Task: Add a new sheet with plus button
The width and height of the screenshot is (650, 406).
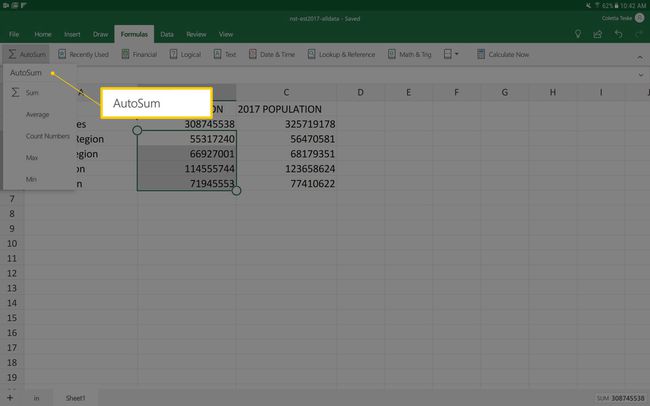Action: coord(10,397)
